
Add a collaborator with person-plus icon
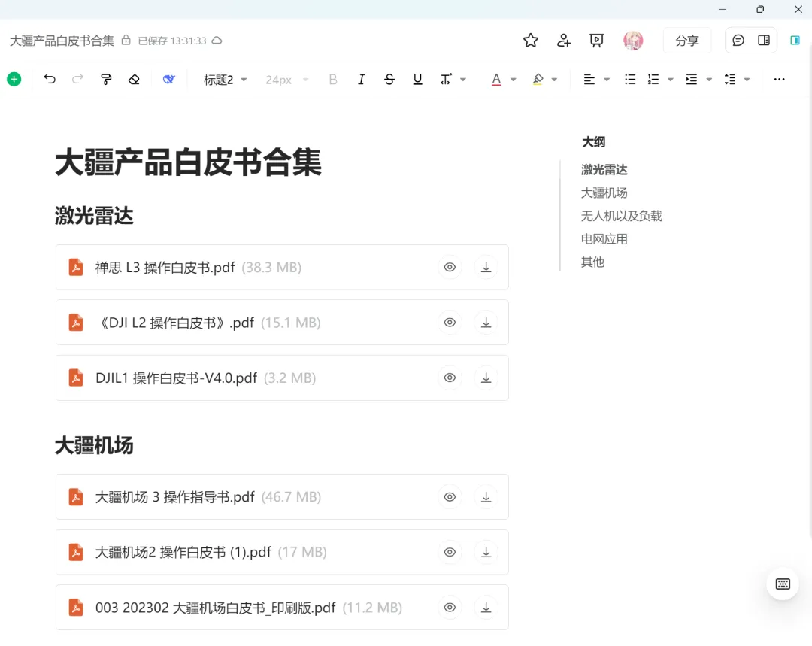563,41
